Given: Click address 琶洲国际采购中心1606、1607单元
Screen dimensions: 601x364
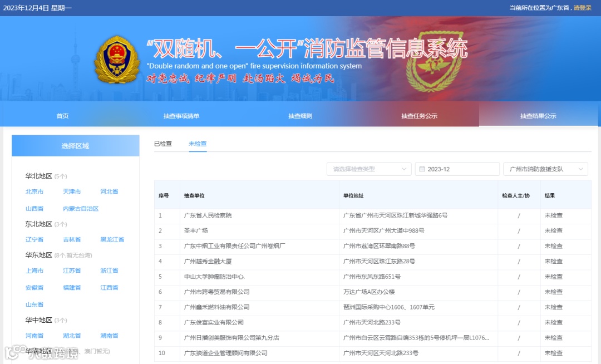Looking at the screenshot, I should (x=388, y=307).
